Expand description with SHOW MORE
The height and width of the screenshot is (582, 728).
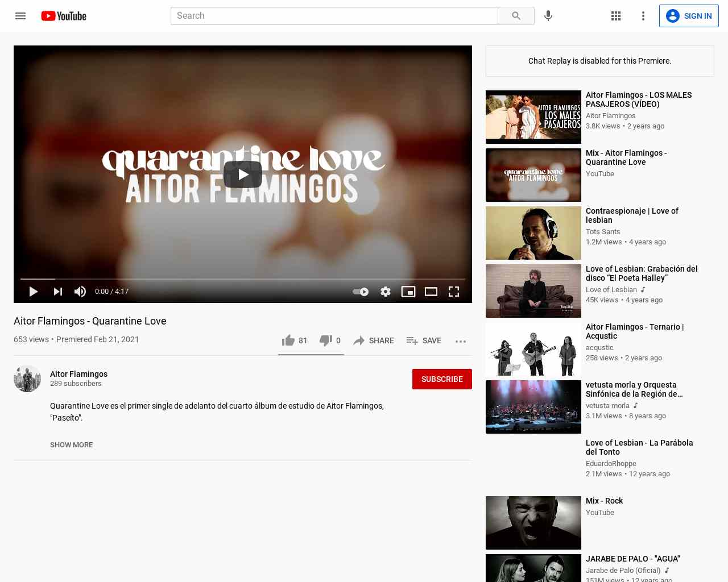pyautogui.click(x=71, y=445)
